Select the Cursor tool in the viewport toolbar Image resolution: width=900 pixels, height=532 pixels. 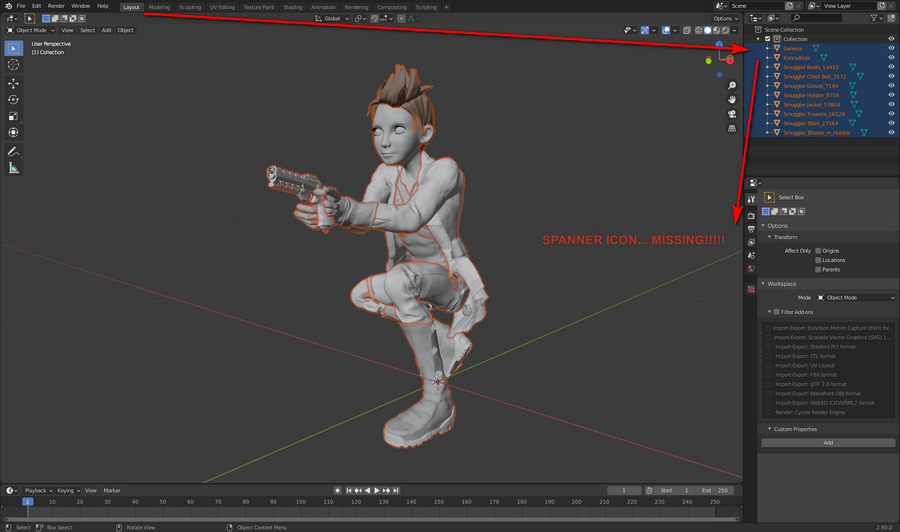tap(13, 64)
